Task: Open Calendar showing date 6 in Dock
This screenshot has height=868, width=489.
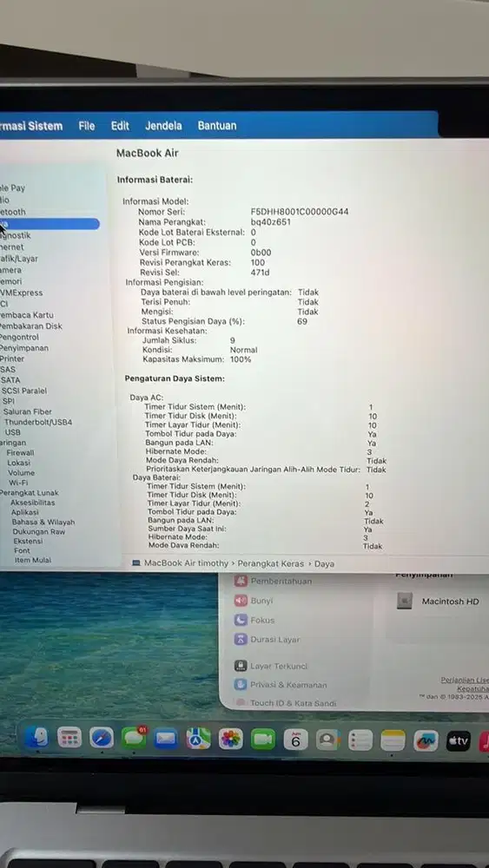Action: point(295,740)
